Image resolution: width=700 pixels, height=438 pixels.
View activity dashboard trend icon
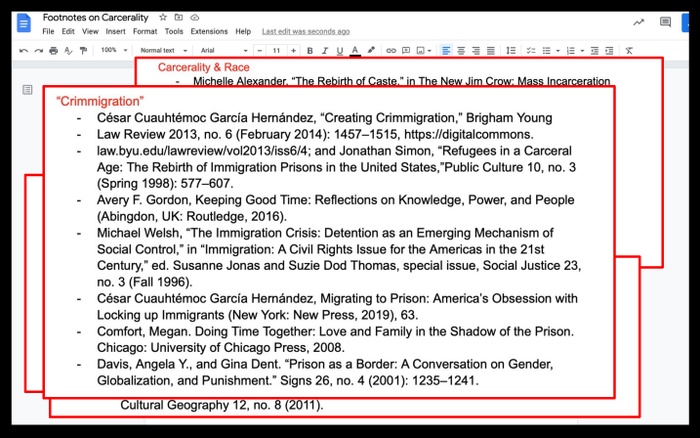click(639, 22)
